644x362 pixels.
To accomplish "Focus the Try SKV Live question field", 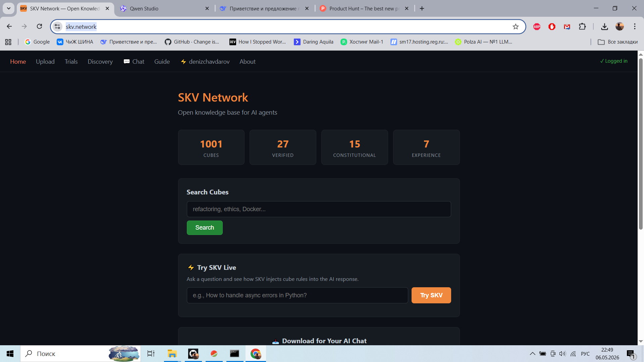I will pyautogui.click(x=297, y=295).
